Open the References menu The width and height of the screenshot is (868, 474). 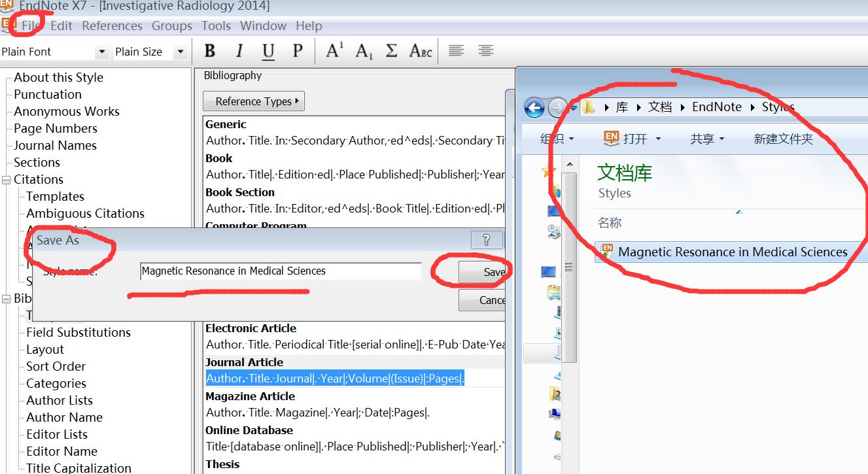pos(112,25)
